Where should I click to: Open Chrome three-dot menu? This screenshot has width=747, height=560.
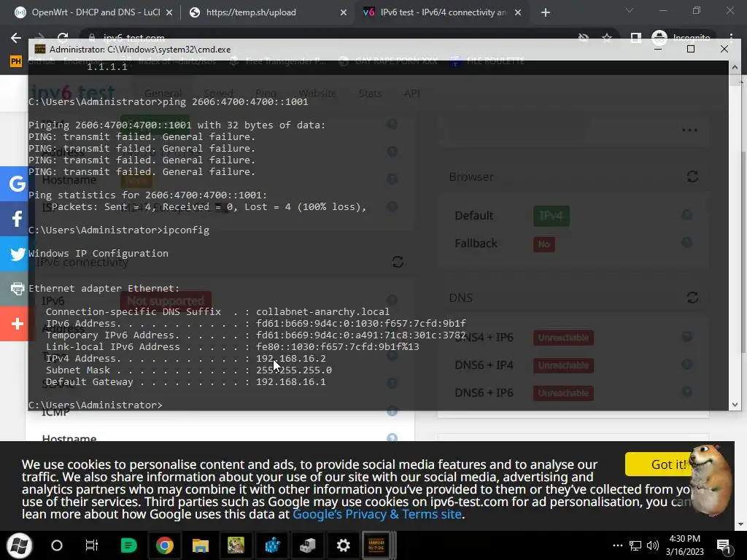[731, 38]
